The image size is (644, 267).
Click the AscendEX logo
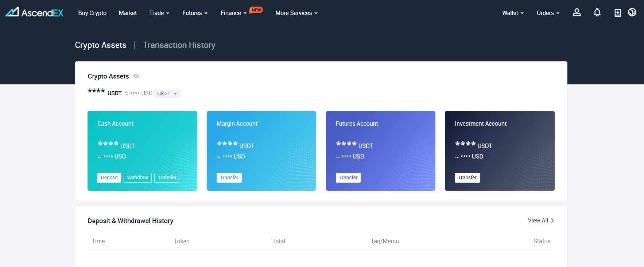[34, 12]
